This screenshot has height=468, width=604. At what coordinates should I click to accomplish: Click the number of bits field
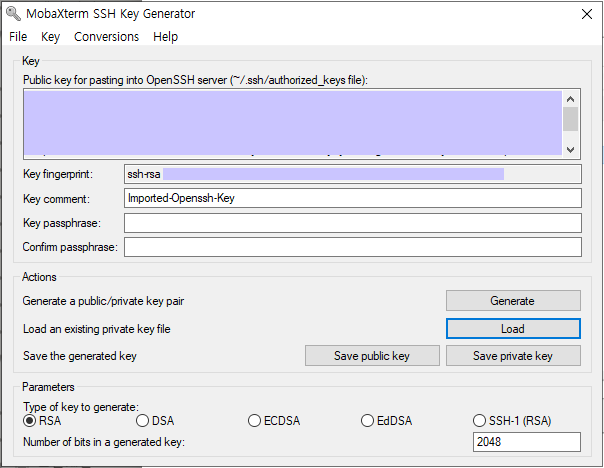(x=527, y=442)
